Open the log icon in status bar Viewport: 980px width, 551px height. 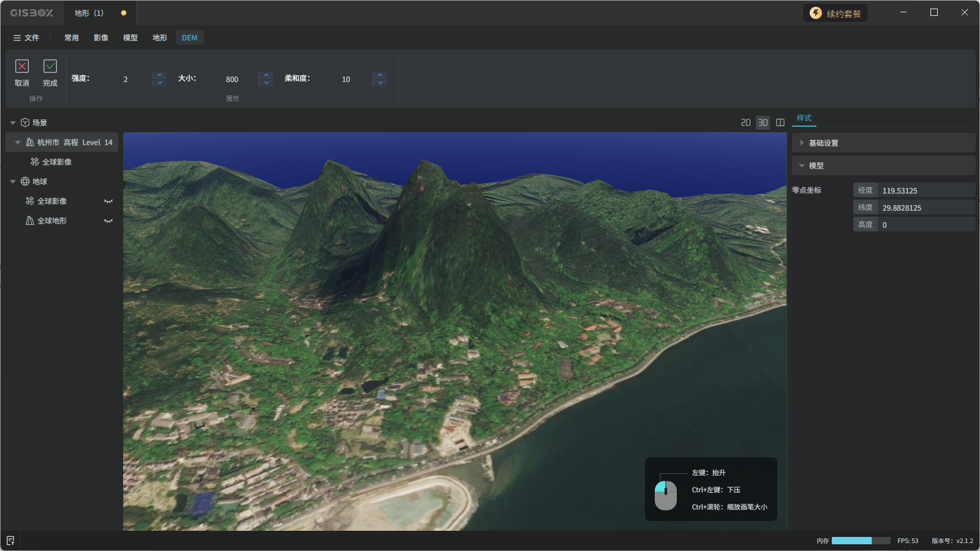click(x=10, y=541)
